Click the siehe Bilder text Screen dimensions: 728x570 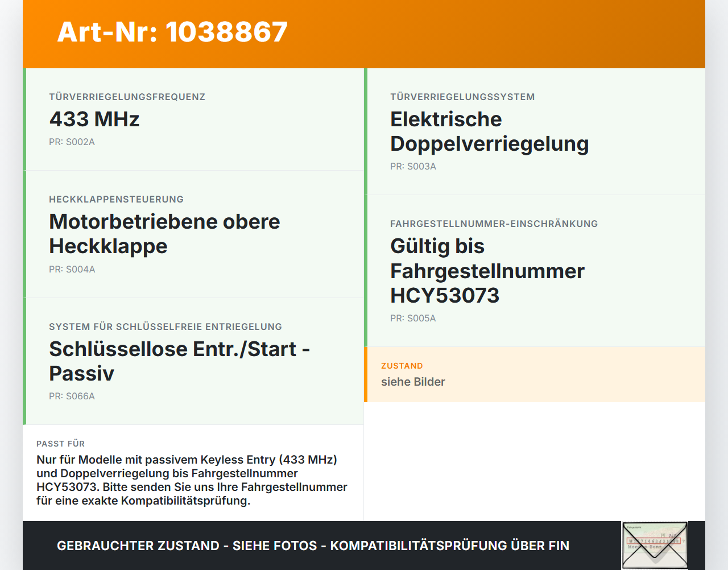point(413,382)
